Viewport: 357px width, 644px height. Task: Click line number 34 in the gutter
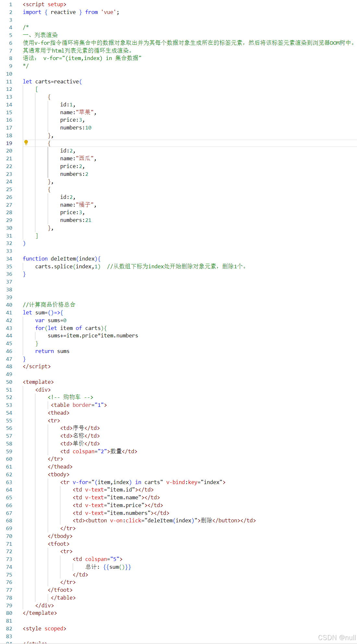[9, 259]
